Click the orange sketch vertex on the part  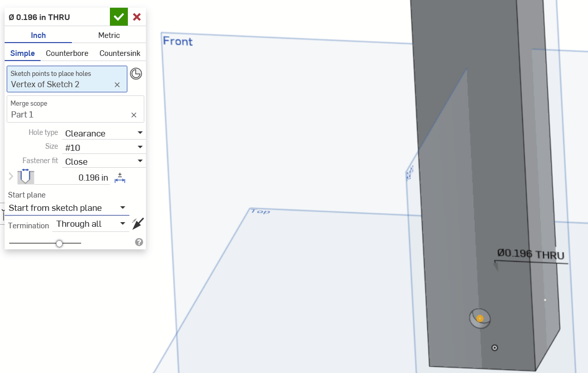480,319
